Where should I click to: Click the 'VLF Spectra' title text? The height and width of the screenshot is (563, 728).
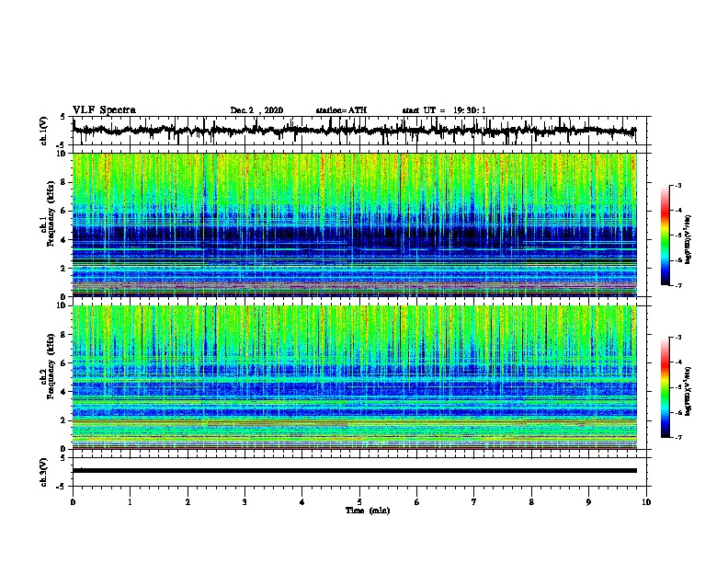coord(104,110)
